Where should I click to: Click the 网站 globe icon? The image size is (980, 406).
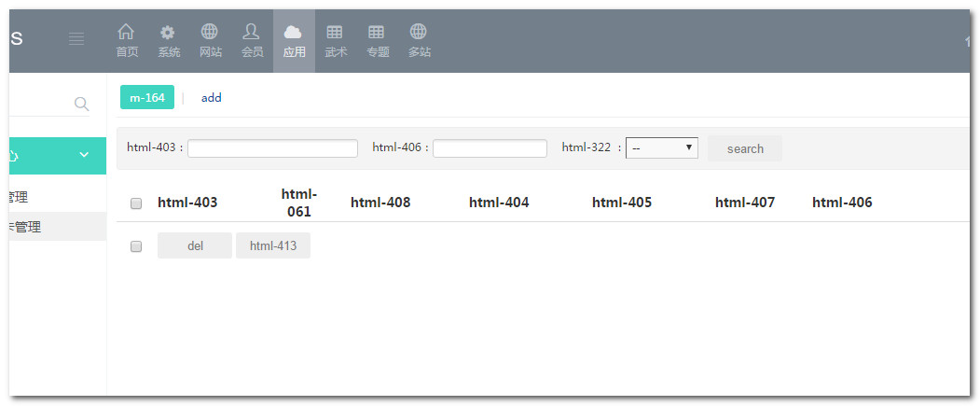[211, 34]
